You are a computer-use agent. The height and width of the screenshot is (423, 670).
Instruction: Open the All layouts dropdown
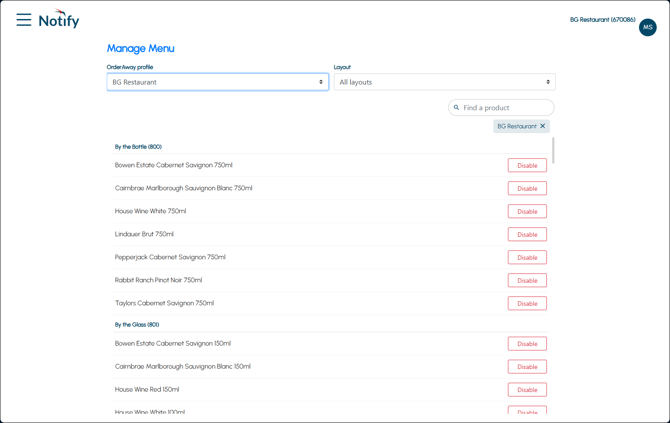(x=444, y=82)
